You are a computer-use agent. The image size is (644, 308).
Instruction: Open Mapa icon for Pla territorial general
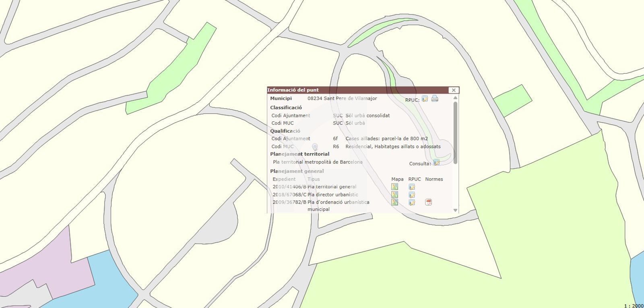click(394, 187)
